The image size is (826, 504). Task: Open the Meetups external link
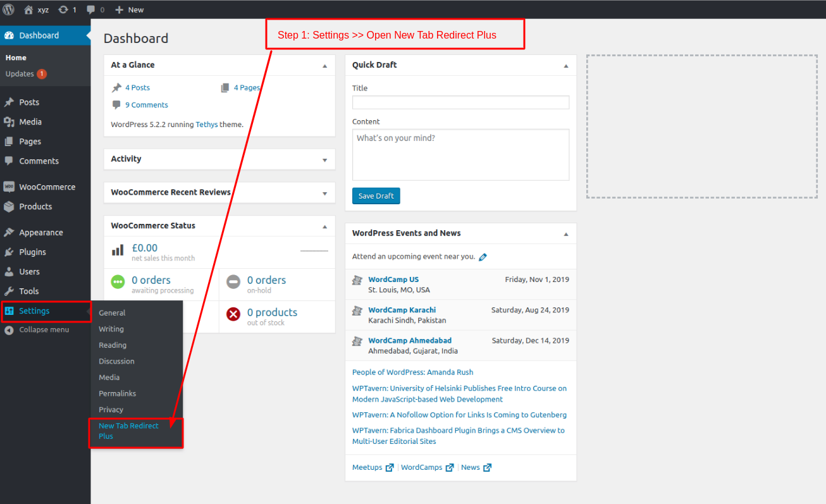pyautogui.click(x=373, y=467)
